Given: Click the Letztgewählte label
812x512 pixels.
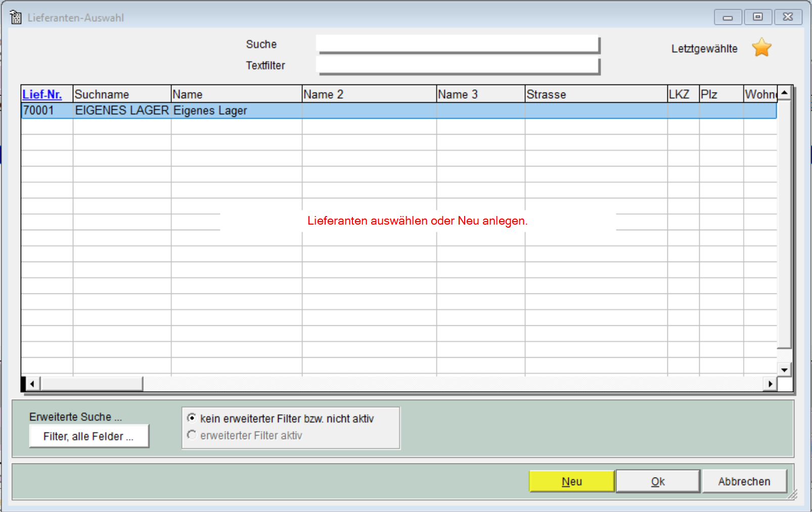Looking at the screenshot, I should click(x=704, y=49).
